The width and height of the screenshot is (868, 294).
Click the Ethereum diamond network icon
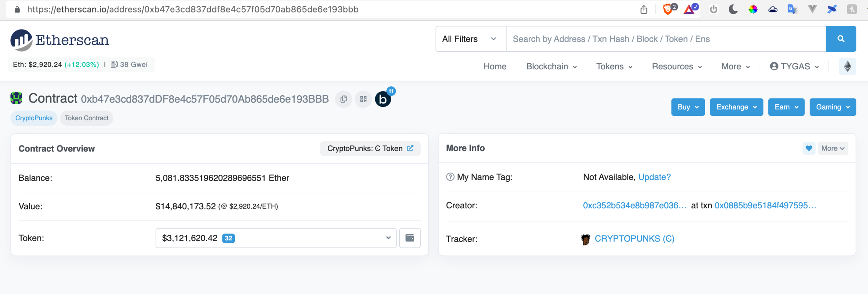click(x=848, y=66)
